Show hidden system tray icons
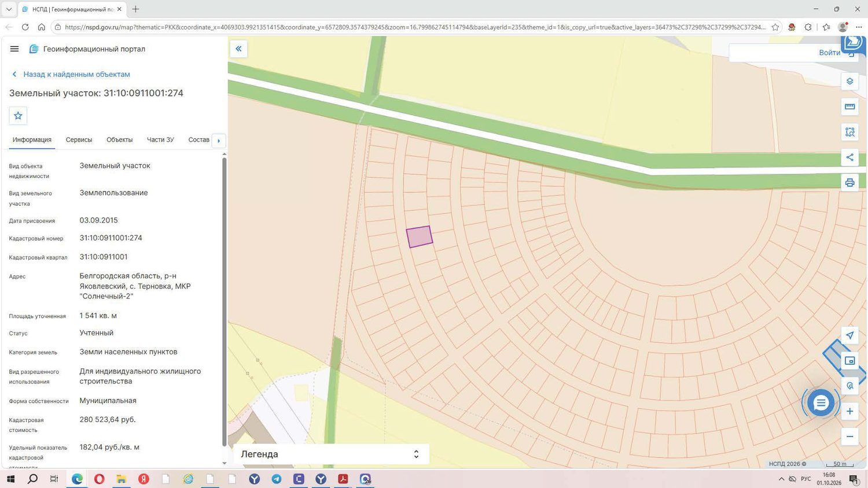This screenshot has height=488, width=868. [781, 479]
